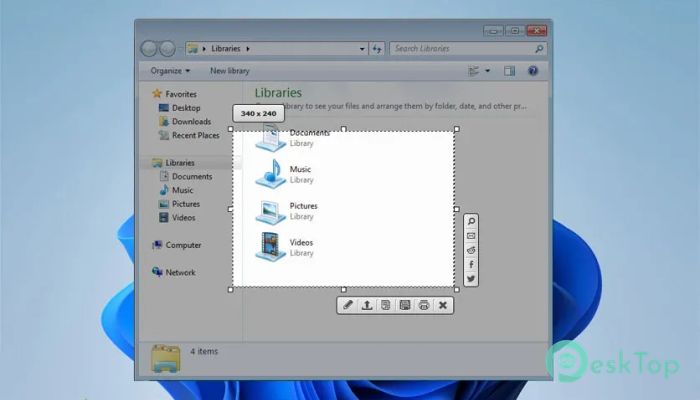Open the Organize dropdown menu
Viewport: 700px width, 400px height.
pyautogui.click(x=170, y=71)
